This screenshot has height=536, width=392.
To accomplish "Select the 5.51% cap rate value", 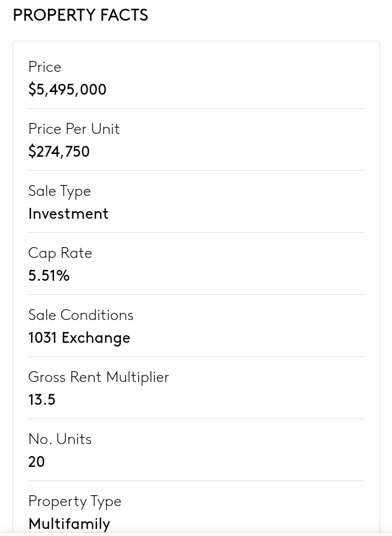I will tap(49, 276).
